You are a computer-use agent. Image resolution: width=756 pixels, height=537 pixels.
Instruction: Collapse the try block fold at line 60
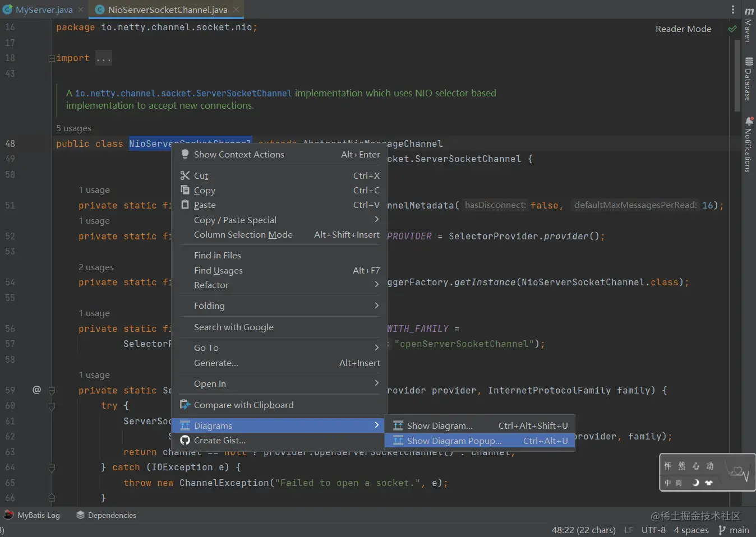tap(52, 406)
